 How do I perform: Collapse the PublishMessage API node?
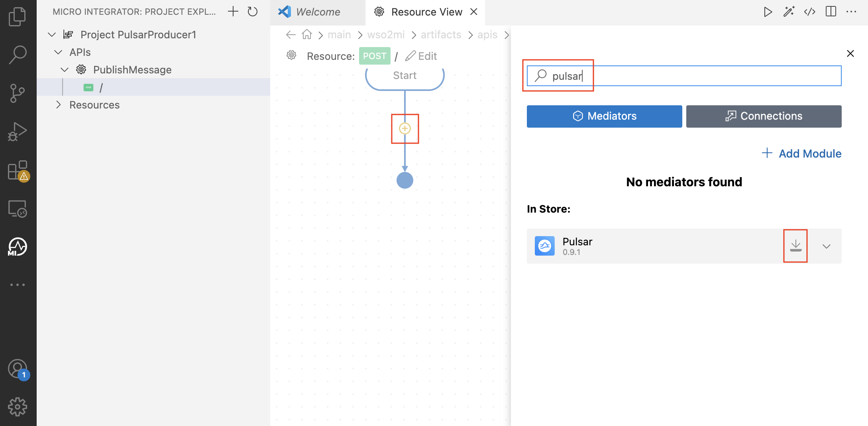[65, 69]
